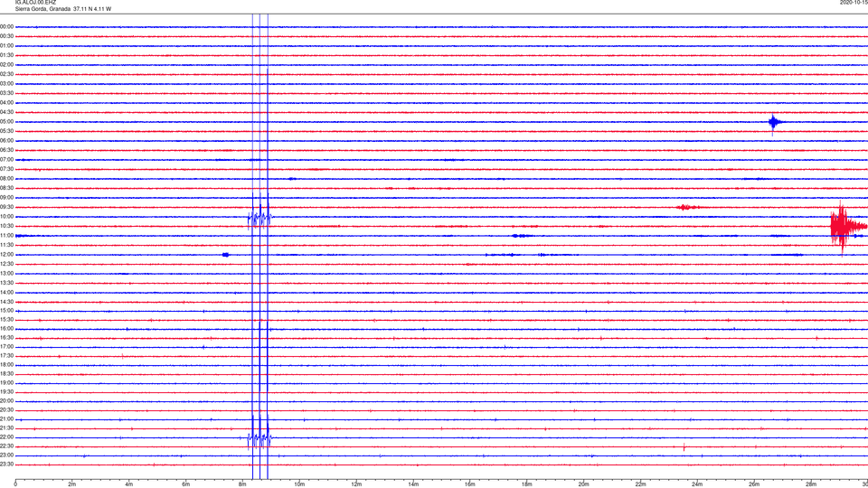Click the small blue burst on 08:00 trace
The image size is (868, 488).
292,179
